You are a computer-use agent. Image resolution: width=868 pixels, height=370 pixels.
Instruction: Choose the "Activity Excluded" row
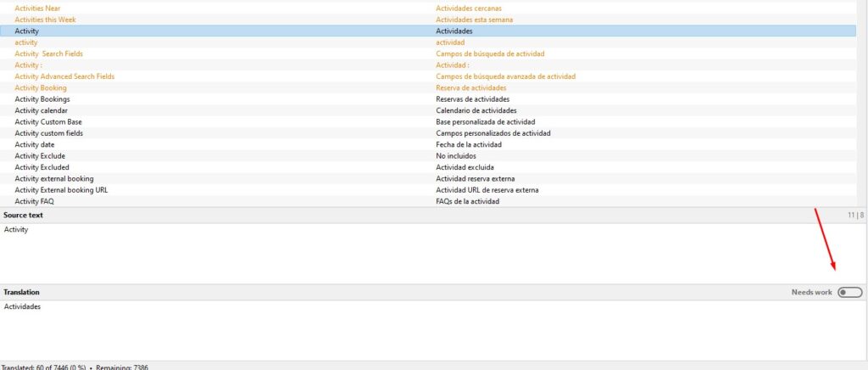point(42,167)
